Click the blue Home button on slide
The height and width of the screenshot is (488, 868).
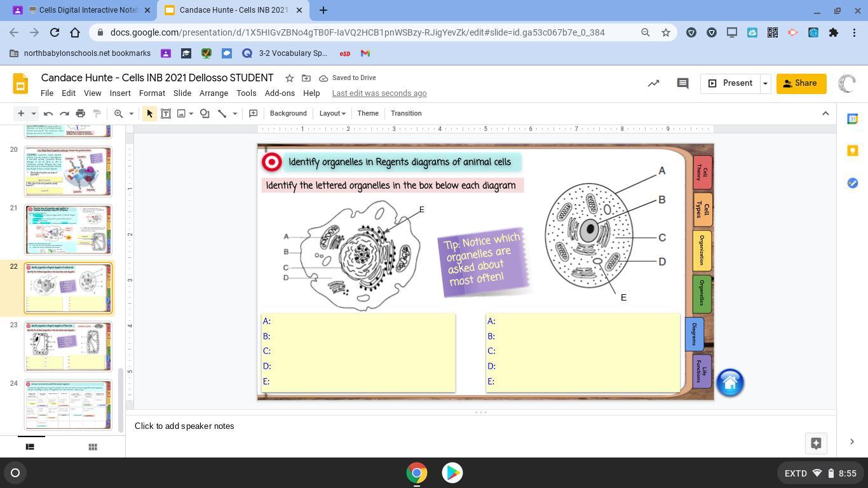coord(729,383)
